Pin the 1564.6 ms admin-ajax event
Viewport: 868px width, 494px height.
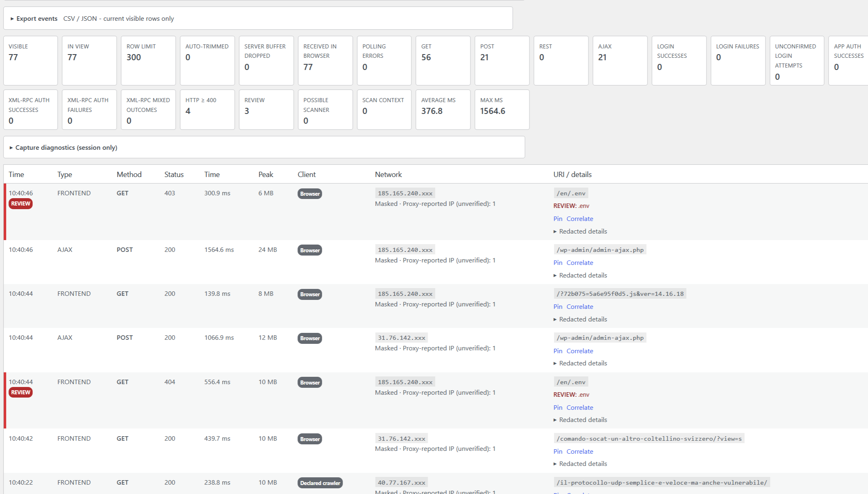coord(558,262)
